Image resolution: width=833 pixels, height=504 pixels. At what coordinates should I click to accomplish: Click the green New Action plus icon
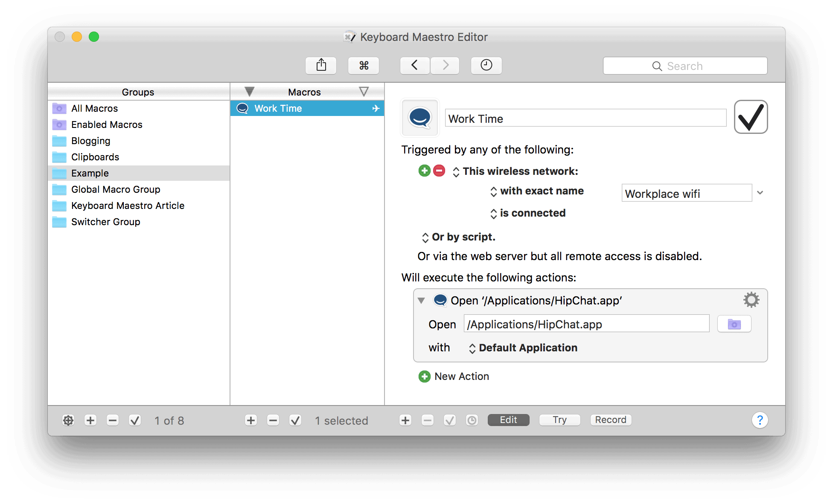tap(424, 377)
